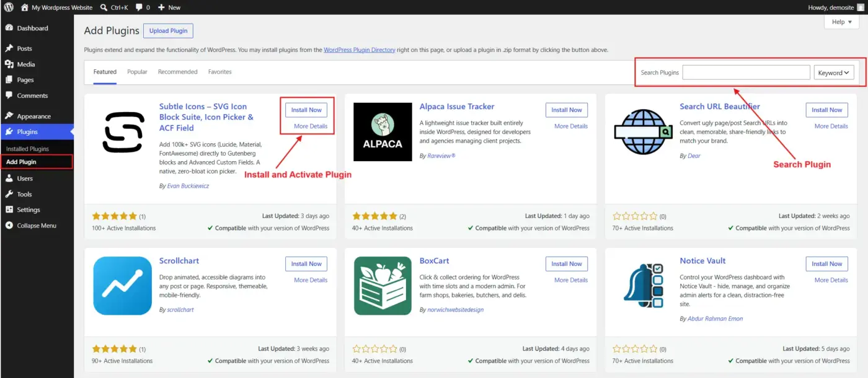The image size is (868, 378).
Task: Open author scrollchart link
Action: tap(180, 309)
